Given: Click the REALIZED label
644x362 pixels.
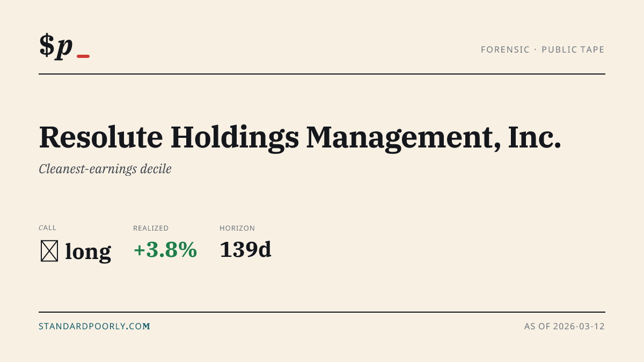Looking at the screenshot, I should tap(151, 228).
